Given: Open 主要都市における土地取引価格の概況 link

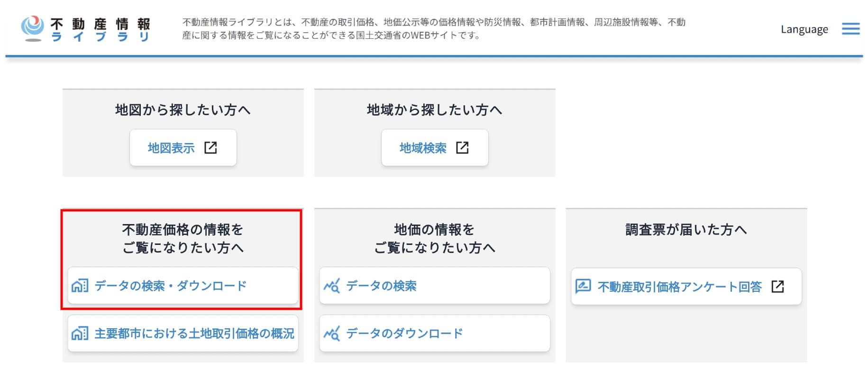Looking at the screenshot, I should (183, 333).
